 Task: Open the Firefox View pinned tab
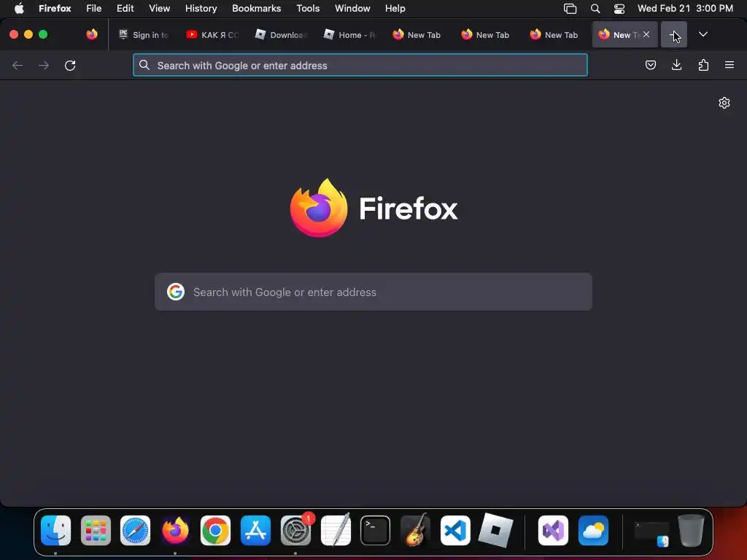[x=92, y=34]
